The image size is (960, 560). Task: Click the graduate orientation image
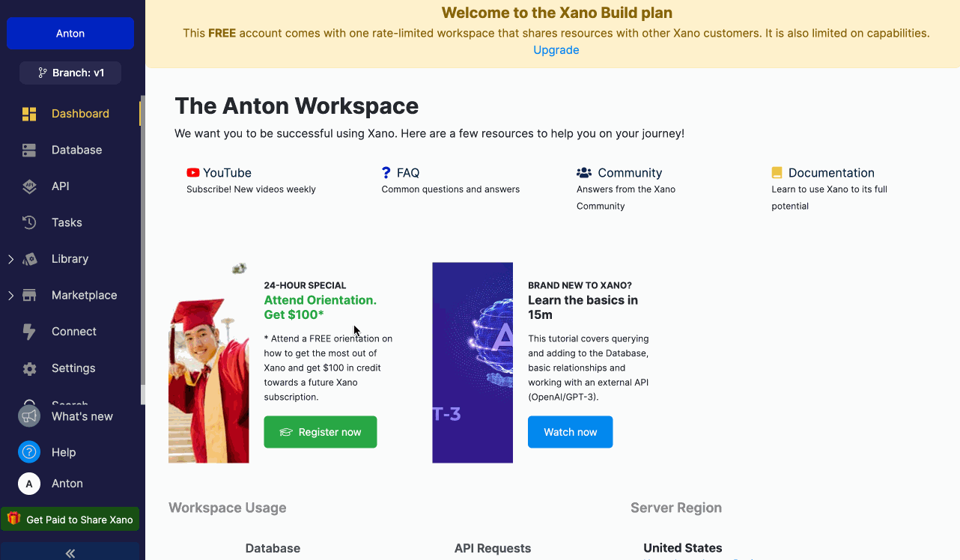[209, 362]
